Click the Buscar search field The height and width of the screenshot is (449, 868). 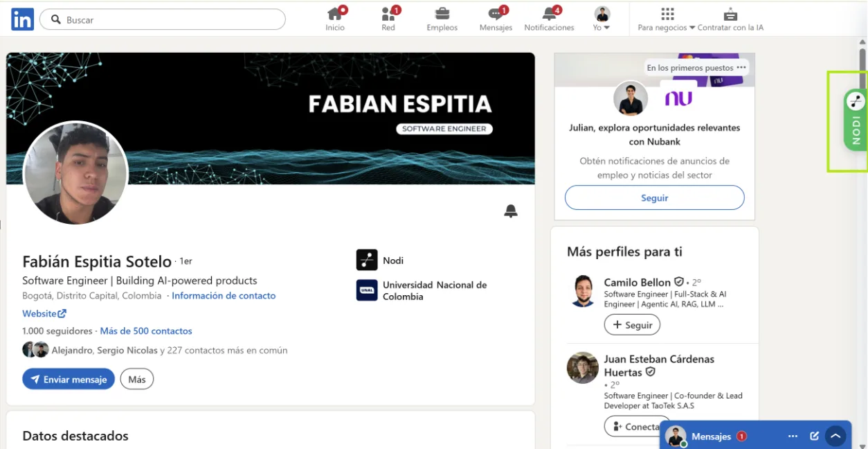(x=163, y=19)
